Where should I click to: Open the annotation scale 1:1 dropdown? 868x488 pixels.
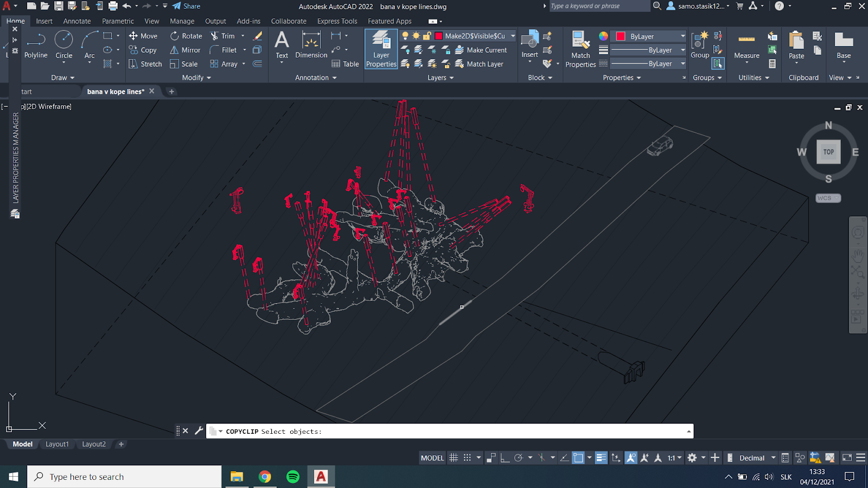(x=674, y=458)
